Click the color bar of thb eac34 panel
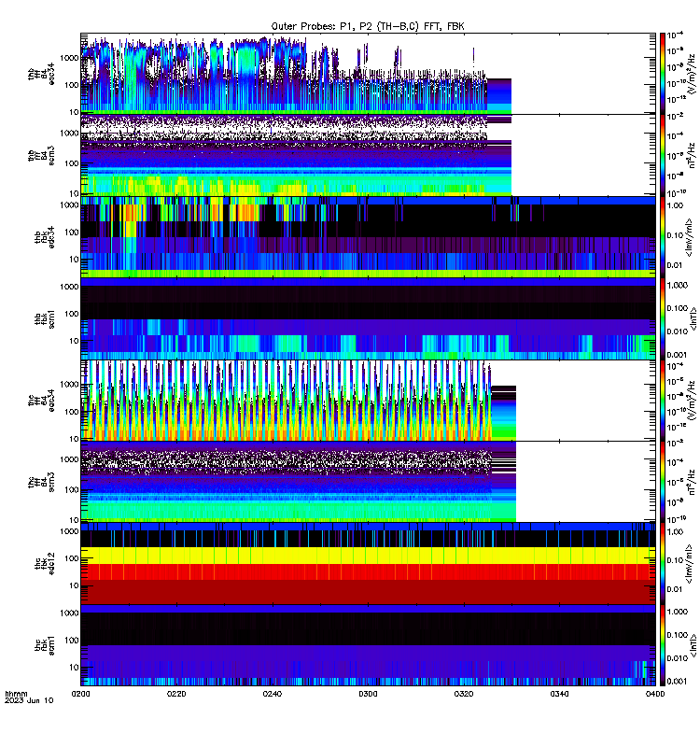Viewport: 700px width, 747px height. [x=662, y=74]
